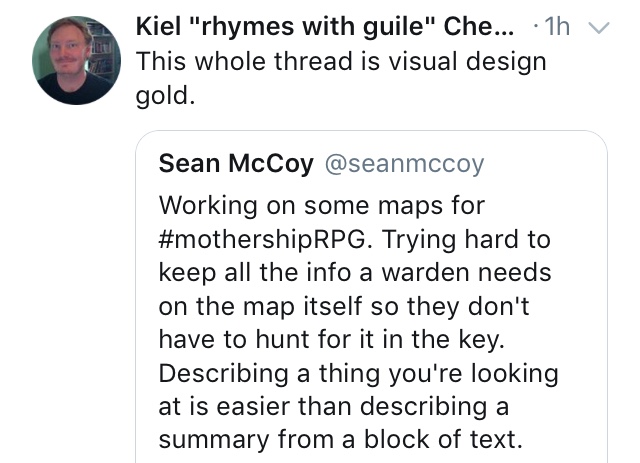Click "Working on some maps for" line
The image size is (640, 463).
[322, 205]
